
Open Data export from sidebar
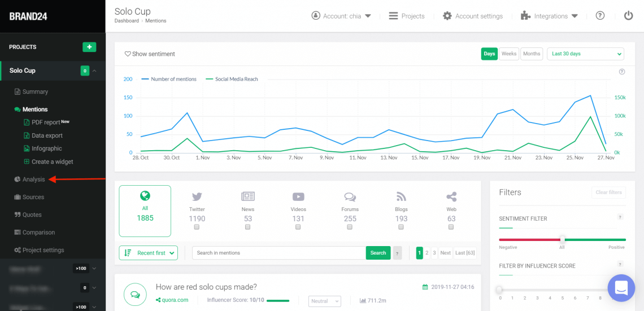tap(43, 135)
